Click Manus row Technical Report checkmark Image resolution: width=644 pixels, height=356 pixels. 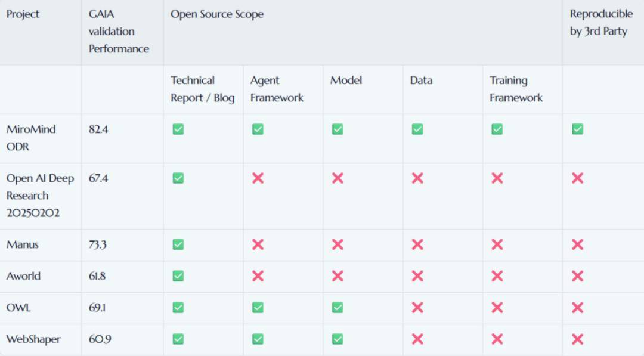[178, 244]
